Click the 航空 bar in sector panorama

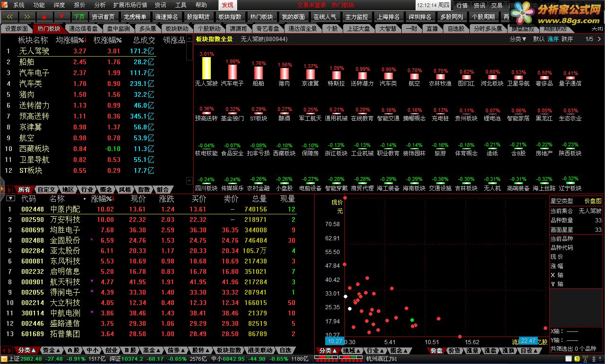click(415, 76)
